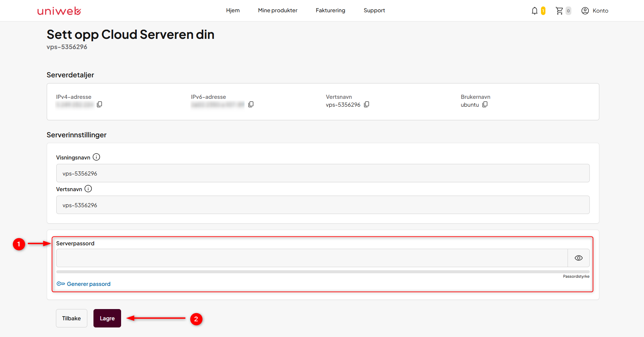This screenshot has height=337, width=644.
Task: Open the shopping cart icon
Action: coord(559,11)
